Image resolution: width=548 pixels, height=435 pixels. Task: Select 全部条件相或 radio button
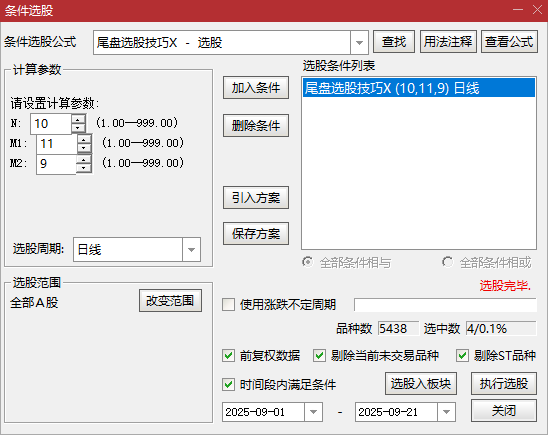click(447, 262)
